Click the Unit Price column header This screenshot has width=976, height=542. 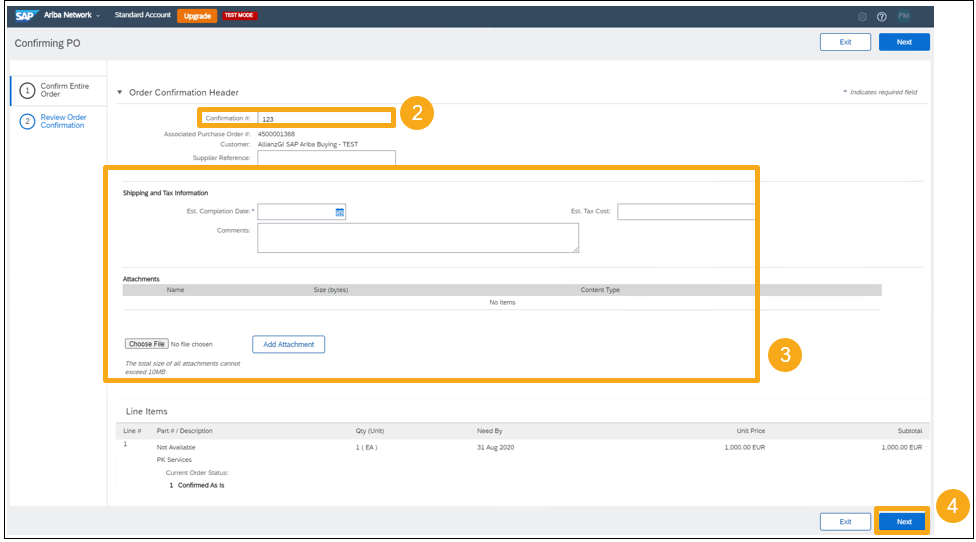(x=751, y=431)
